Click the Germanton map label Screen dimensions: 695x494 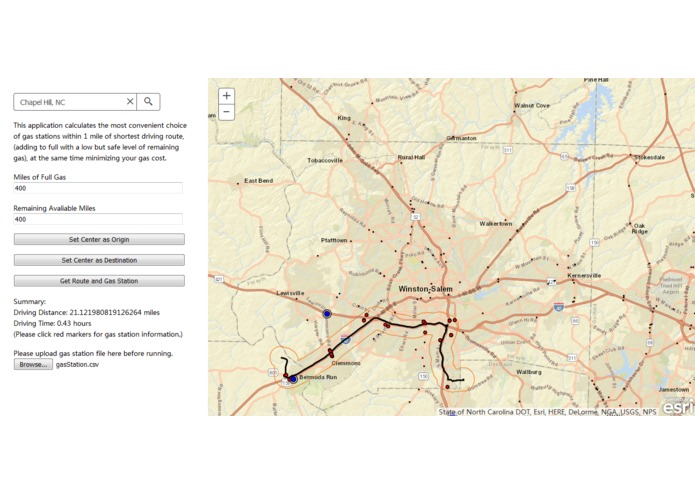point(461,138)
